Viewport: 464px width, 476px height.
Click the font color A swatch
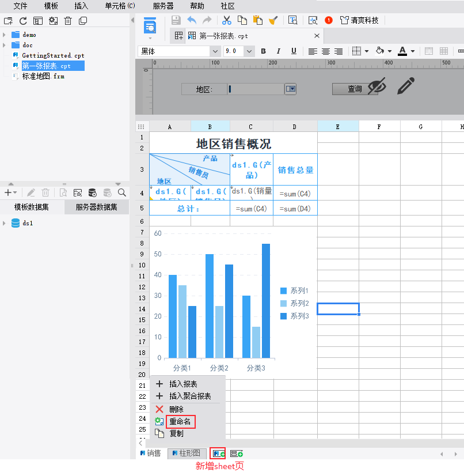point(402,51)
